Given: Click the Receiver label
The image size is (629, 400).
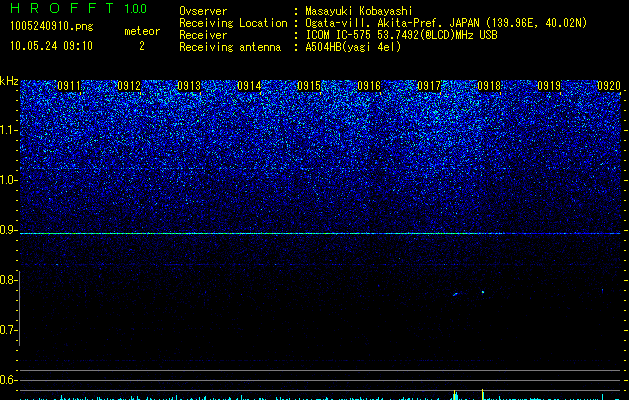Looking at the screenshot, I should click(203, 35).
